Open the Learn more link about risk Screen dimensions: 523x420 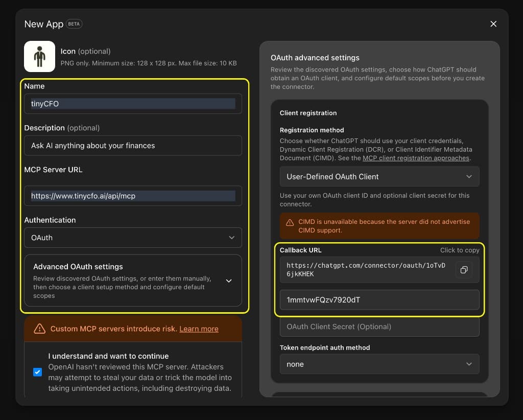click(199, 329)
